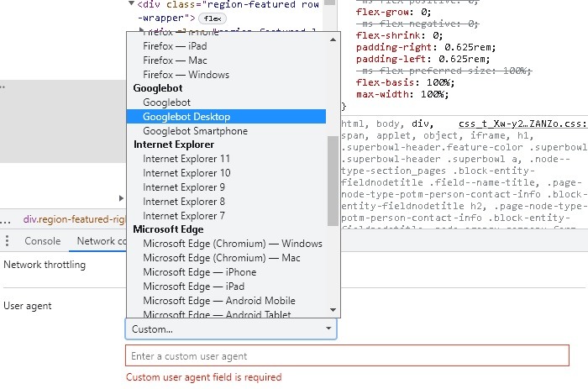Choose Microsoft Edge (Chromium) — Mac
The image size is (588, 389).
tap(222, 258)
